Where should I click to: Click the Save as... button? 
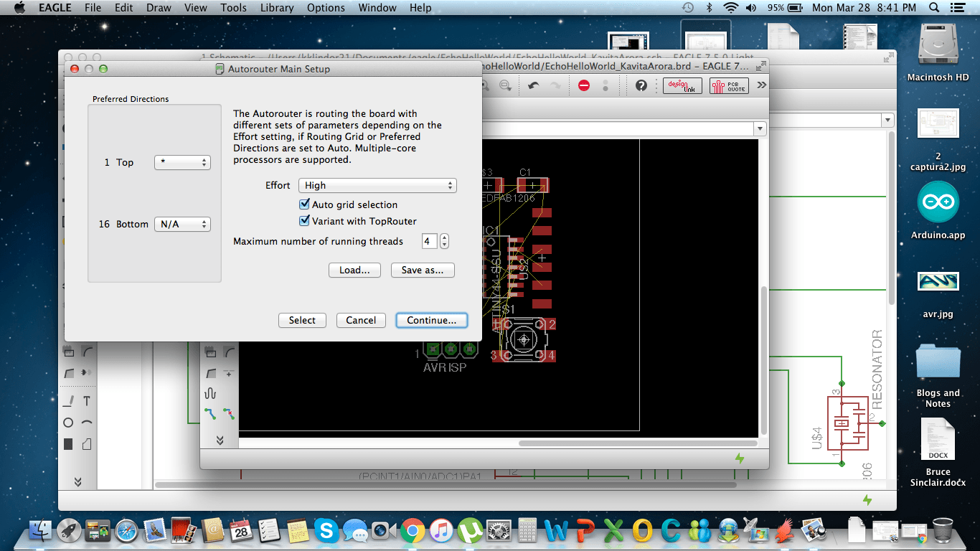[423, 270]
